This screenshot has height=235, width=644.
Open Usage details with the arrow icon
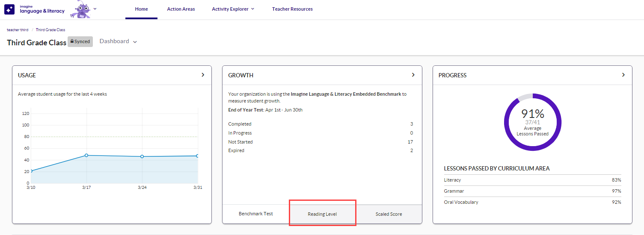[203, 75]
